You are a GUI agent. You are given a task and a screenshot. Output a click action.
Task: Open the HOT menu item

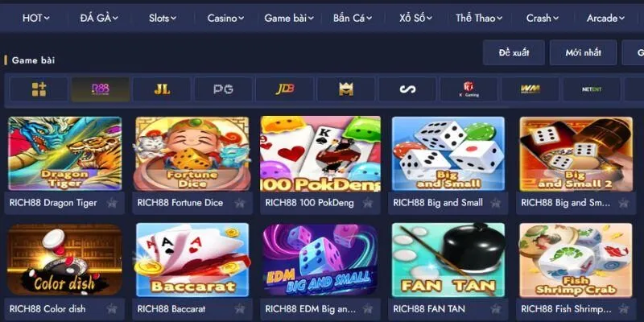[x=35, y=18]
